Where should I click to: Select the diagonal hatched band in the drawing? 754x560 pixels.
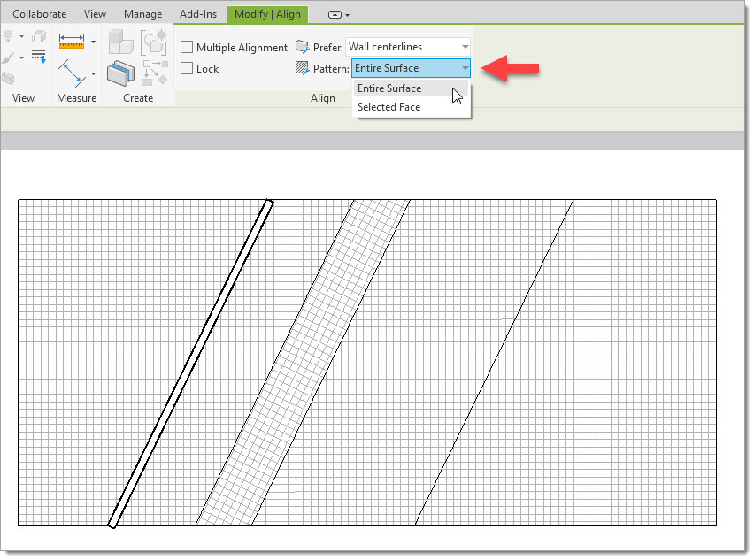coord(303,363)
